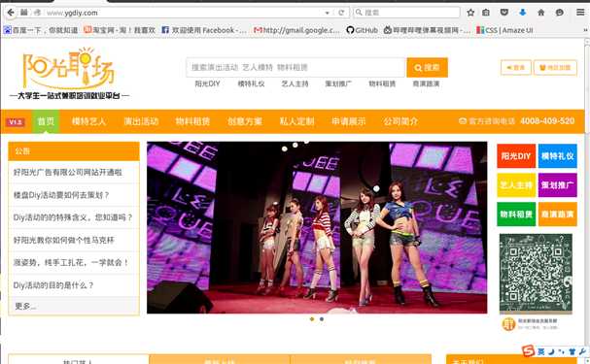Open the Taobao bookmark
Viewport: 590px width, 364px height.
(120, 30)
